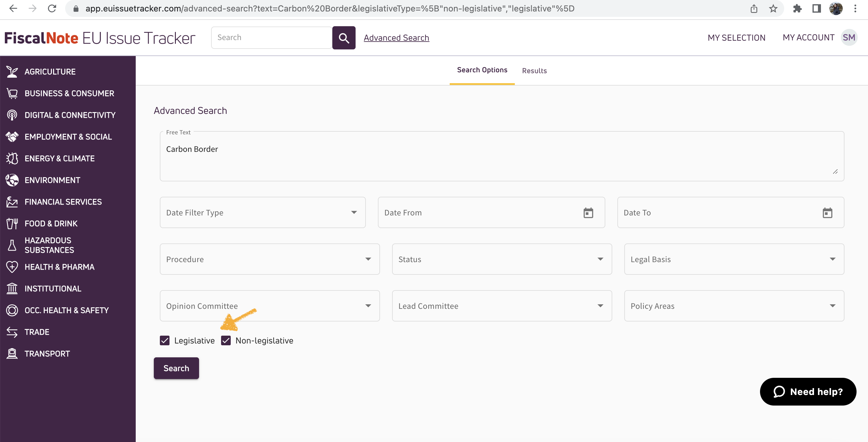Click the Energy & Climate icon

[x=12, y=158]
